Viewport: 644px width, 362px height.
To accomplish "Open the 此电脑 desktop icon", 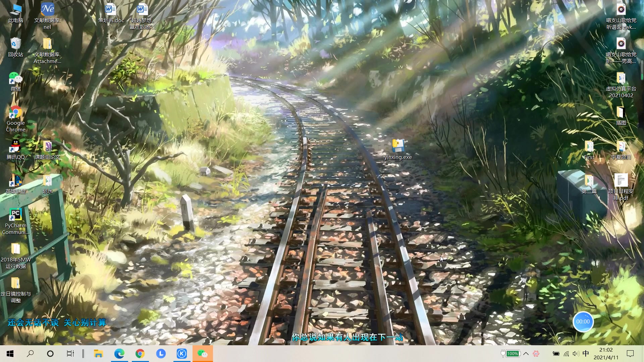I will (15, 13).
